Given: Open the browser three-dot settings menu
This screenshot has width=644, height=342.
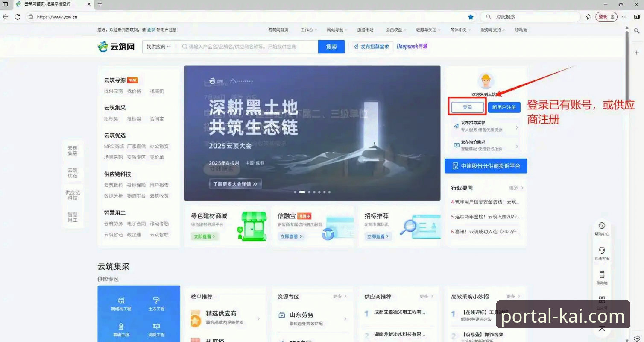Looking at the screenshot, I should (x=624, y=17).
